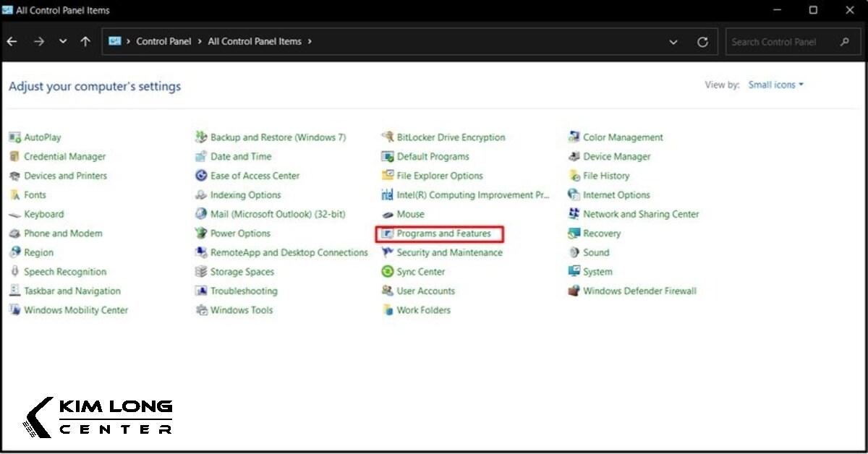The width and height of the screenshot is (868, 454).
Task: Click the Ease of Access Center icon
Action: click(201, 176)
